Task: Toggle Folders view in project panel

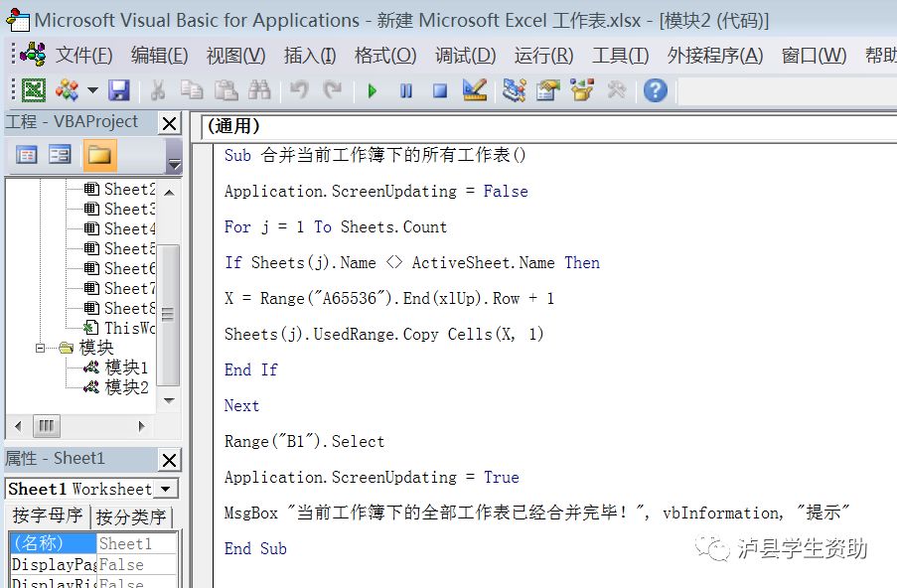Action: (x=99, y=154)
